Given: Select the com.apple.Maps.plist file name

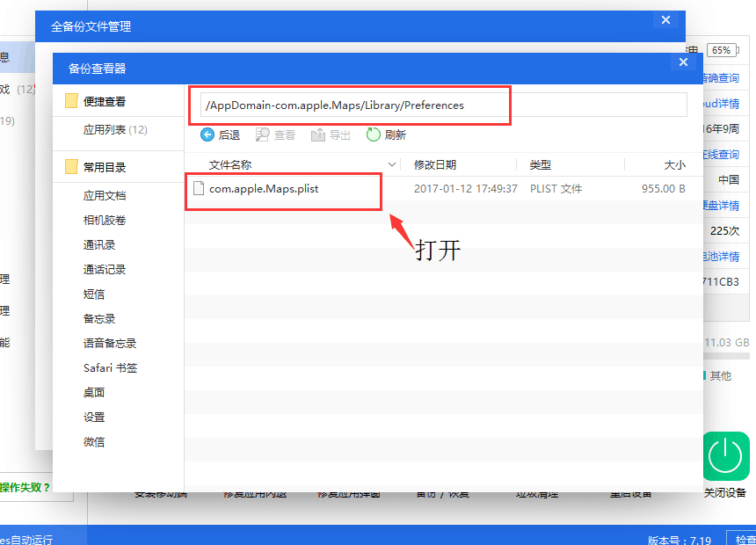Looking at the screenshot, I should pos(264,189).
